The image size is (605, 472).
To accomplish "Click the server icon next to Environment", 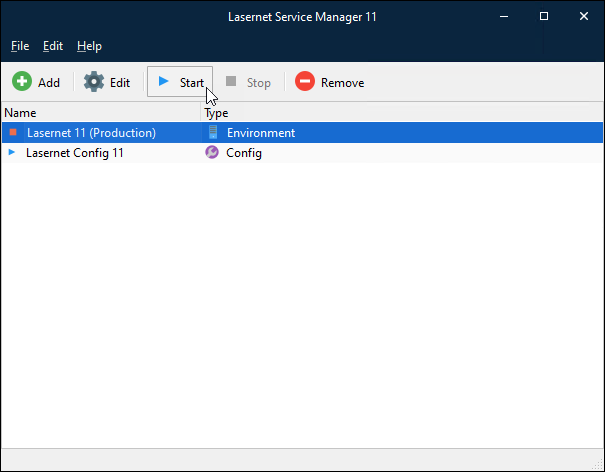I will pyautogui.click(x=213, y=132).
